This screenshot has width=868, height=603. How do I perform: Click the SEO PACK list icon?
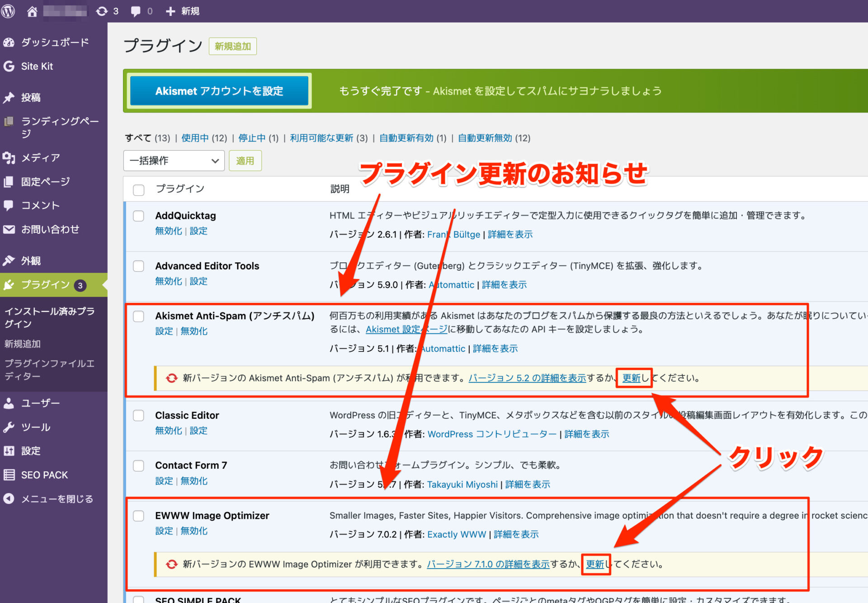coord(9,475)
